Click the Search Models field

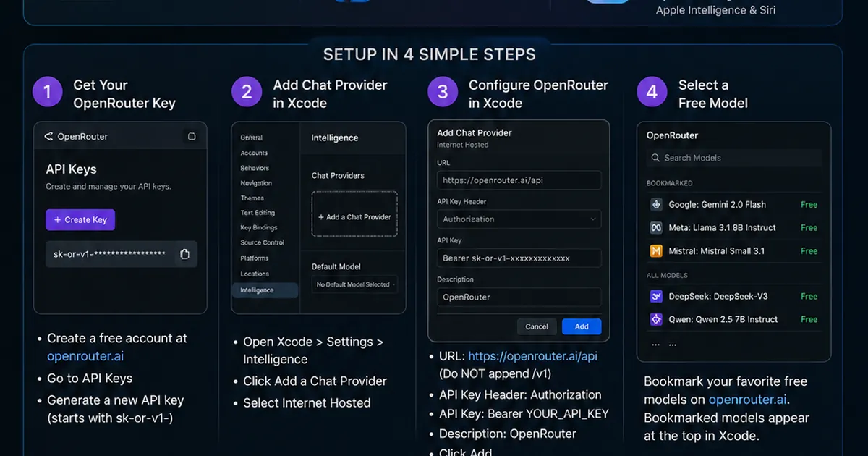click(x=733, y=158)
